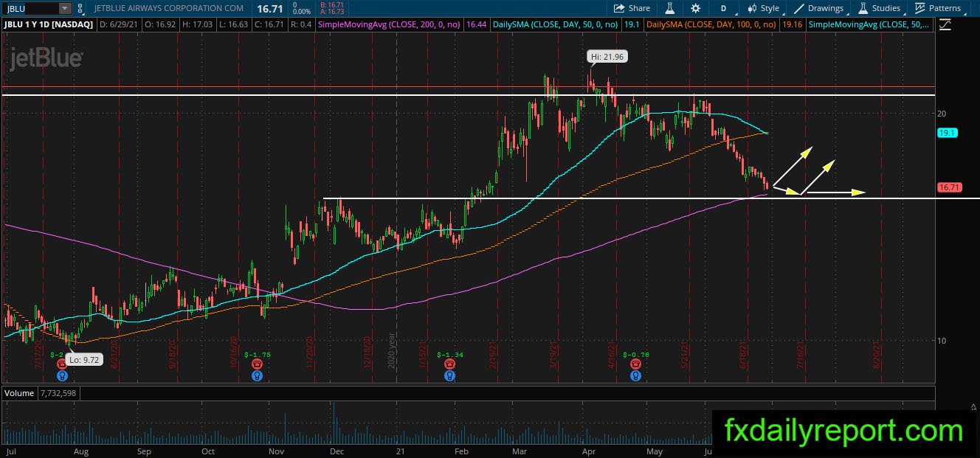Click the JBLU symbol input field
The width and height of the screenshot is (980, 458).
[x=30, y=8]
